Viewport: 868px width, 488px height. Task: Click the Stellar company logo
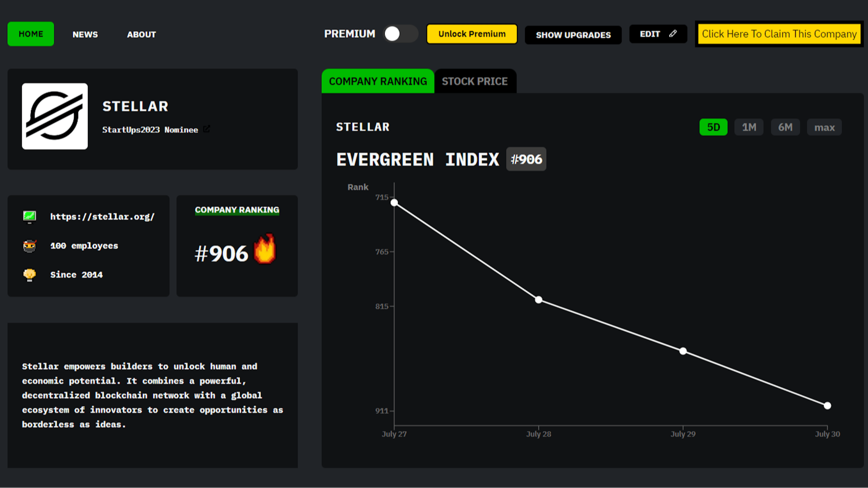pos(54,116)
